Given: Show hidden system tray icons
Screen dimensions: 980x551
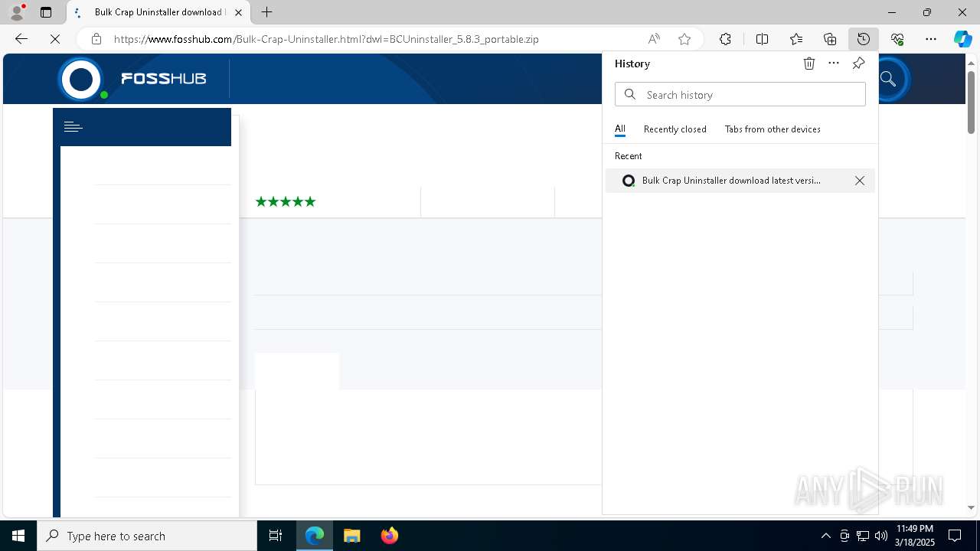Looking at the screenshot, I should 825,536.
